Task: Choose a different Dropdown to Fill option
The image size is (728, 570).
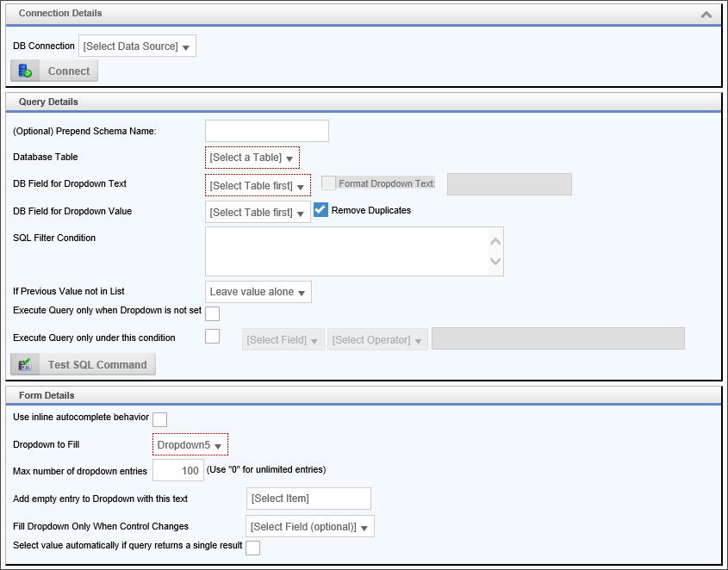Action: click(190, 445)
